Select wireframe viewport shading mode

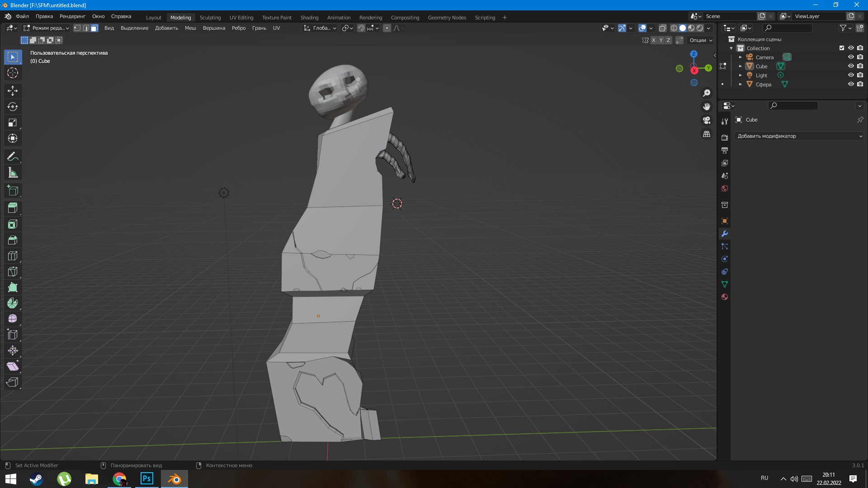pyautogui.click(x=674, y=28)
